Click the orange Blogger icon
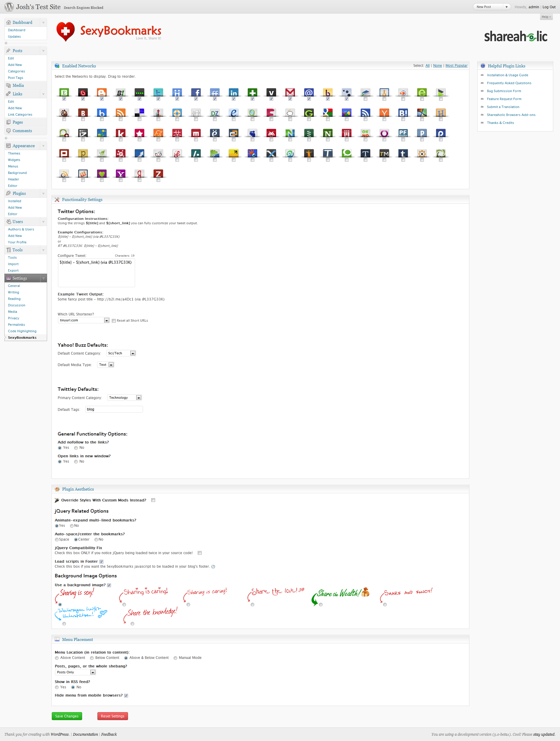This screenshot has height=741, width=560. (102, 92)
